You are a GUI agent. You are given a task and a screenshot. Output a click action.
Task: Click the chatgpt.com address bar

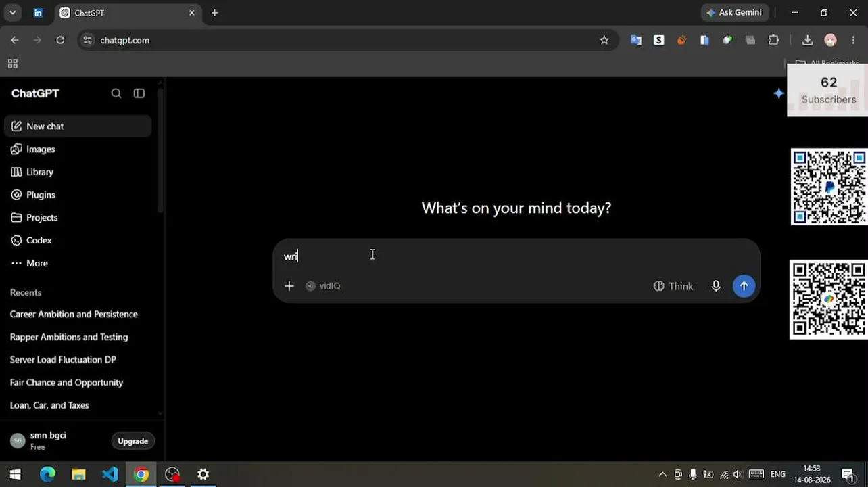coord(347,40)
